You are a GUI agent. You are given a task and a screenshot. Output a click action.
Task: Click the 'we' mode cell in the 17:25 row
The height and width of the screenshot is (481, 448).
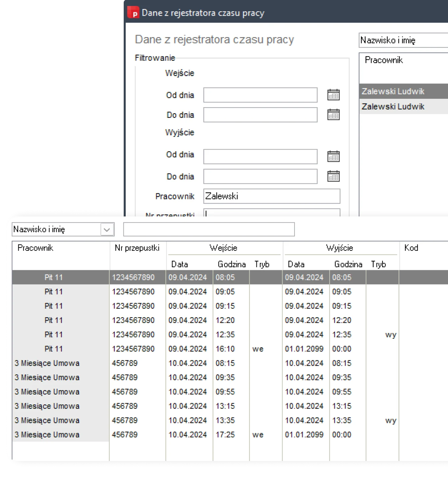258,435
